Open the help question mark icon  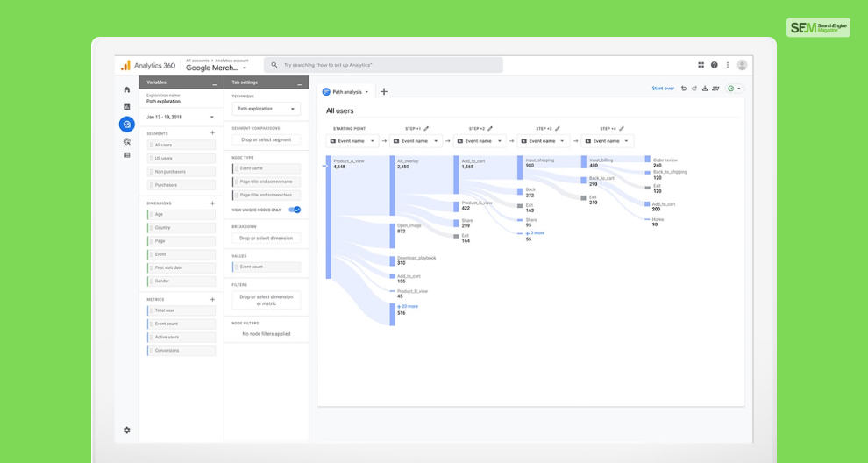[x=714, y=65]
